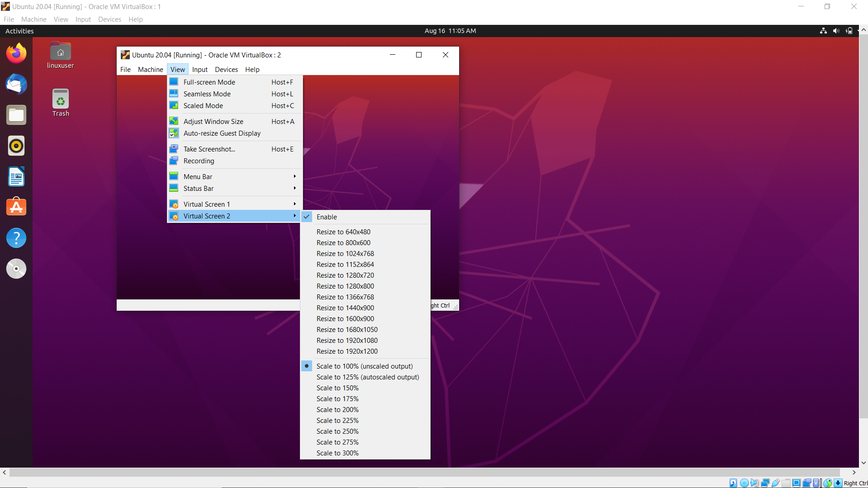868x488 pixels.
Task: Select Scale to 125% (autoscaled output)
Action: (x=365, y=377)
